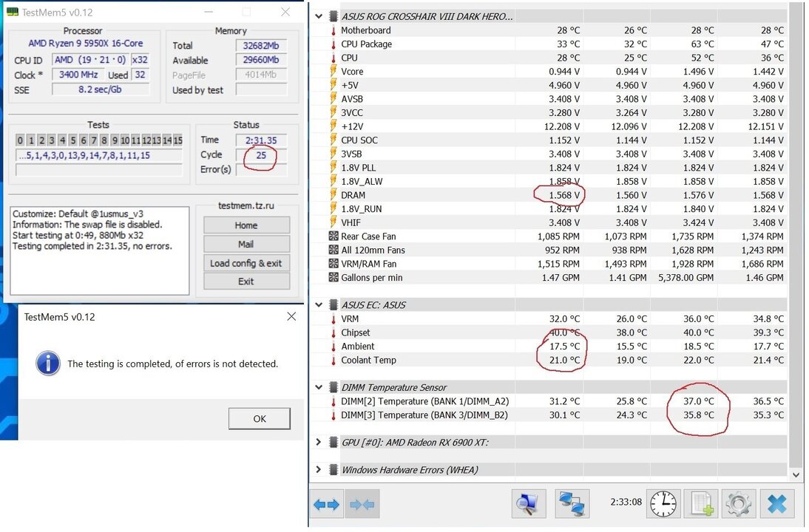809x532 pixels.
Task: Click Load config & exit
Action: (246, 263)
